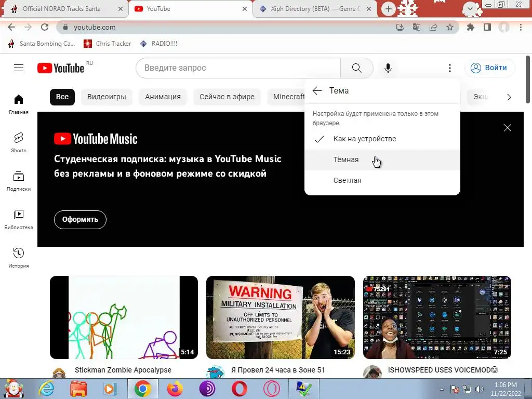The height and width of the screenshot is (399, 532).
Task: Open file manager folder in taskbar
Action: coord(78,389)
